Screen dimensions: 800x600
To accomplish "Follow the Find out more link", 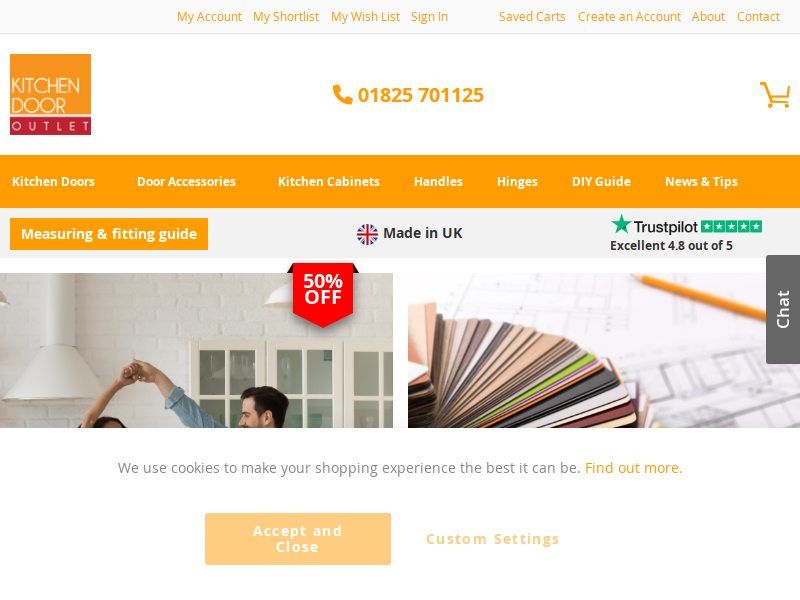I will (633, 468).
